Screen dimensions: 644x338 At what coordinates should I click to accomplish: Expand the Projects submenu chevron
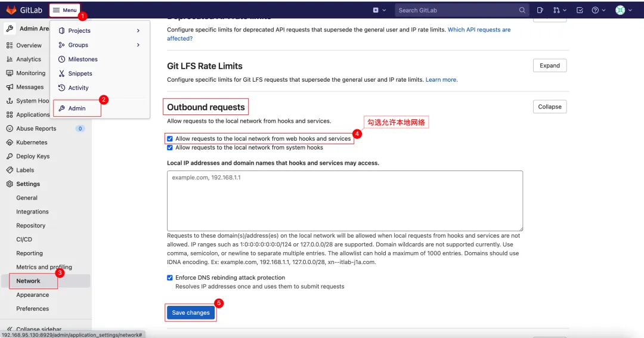(x=138, y=31)
